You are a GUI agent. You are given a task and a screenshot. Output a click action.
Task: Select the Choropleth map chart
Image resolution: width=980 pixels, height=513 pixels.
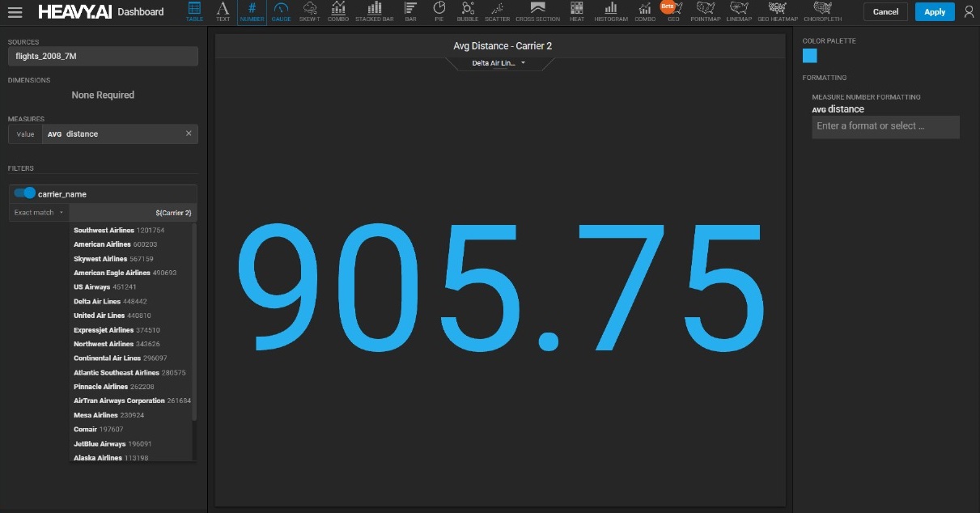point(822,11)
